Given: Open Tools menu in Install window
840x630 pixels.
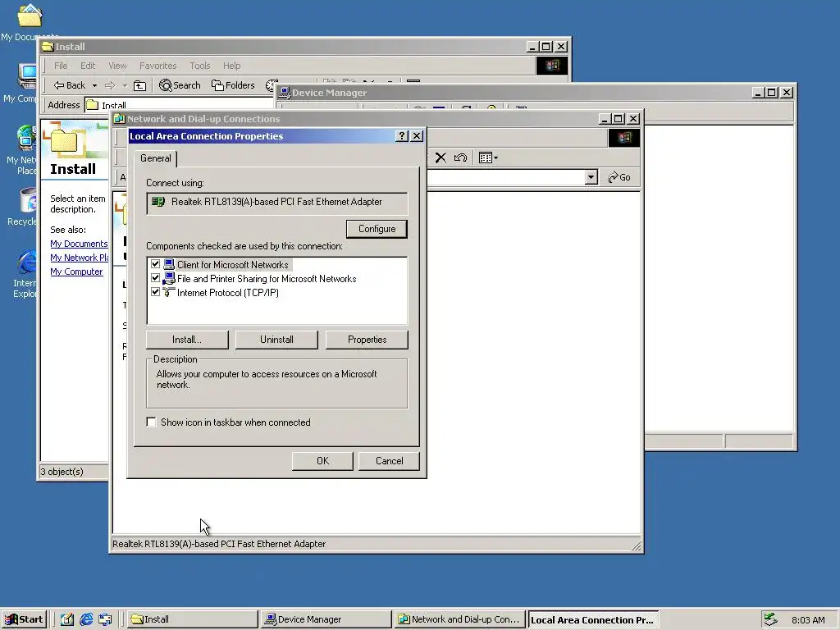Looking at the screenshot, I should pos(200,66).
